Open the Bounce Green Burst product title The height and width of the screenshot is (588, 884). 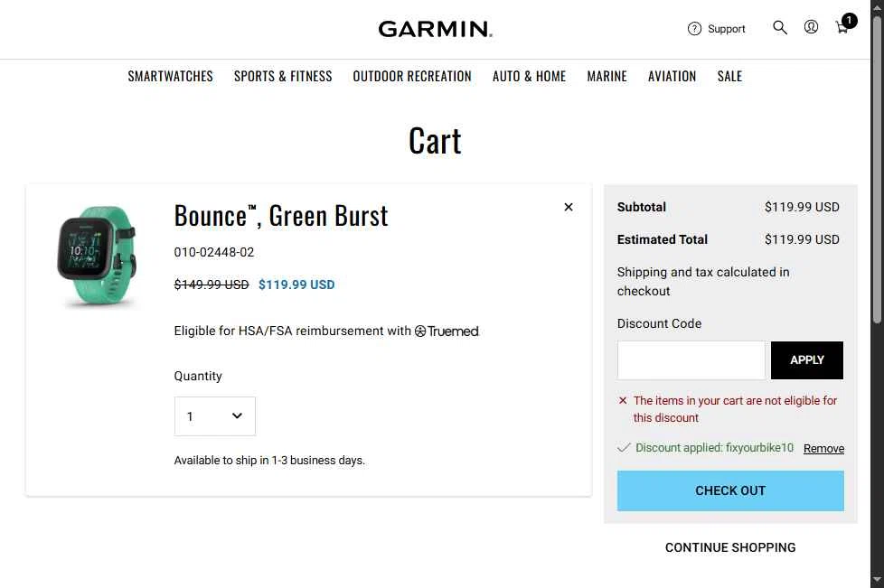pyautogui.click(x=281, y=216)
